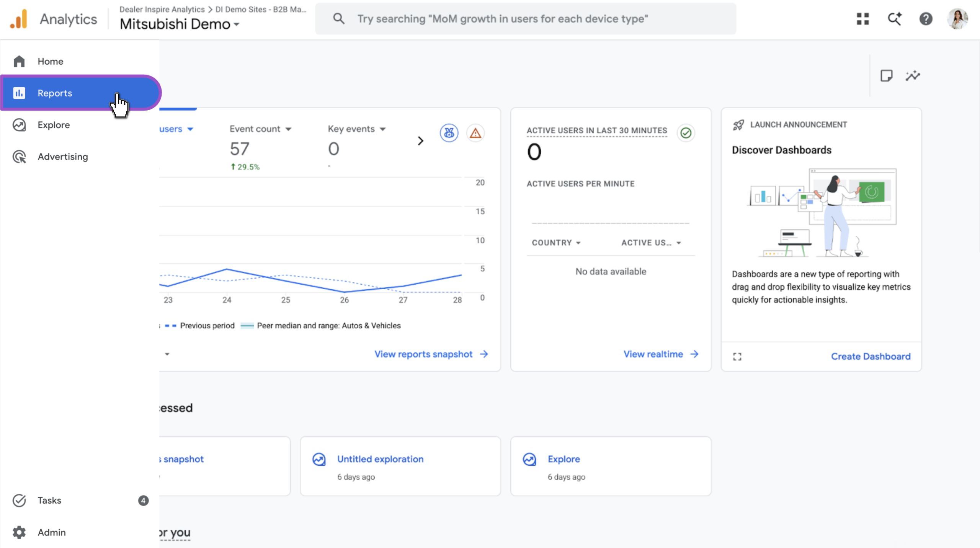Open the insights search sparkle icon
Image resolution: width=980 pixels, height=548 pixels.
(894, 19)
